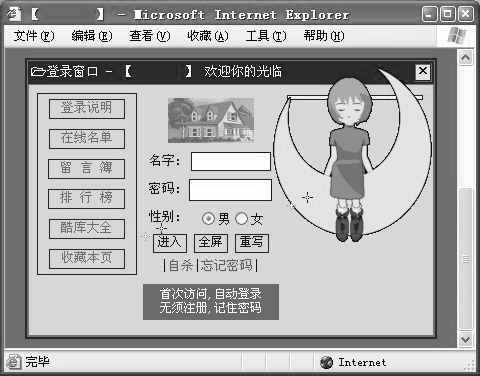The width and height of the screenshot is (480, 376).
Task: Click the vertical scrollbar thumb
Action: coord(465,259)
